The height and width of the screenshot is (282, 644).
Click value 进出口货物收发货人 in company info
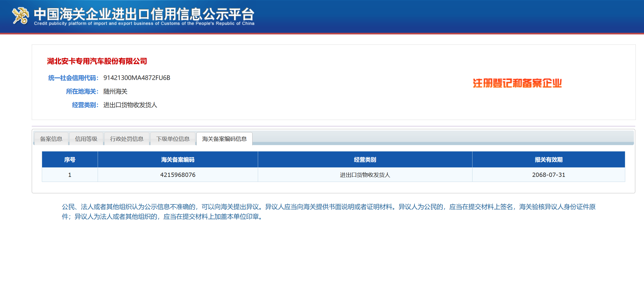pyautogui.click(x=130, y=105)
